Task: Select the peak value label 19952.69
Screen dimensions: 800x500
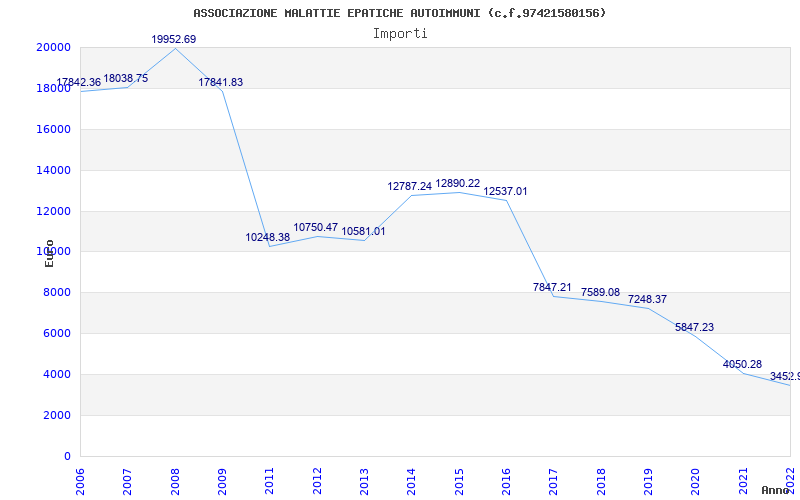Action: pyautogui.click(x=173, y=39)
